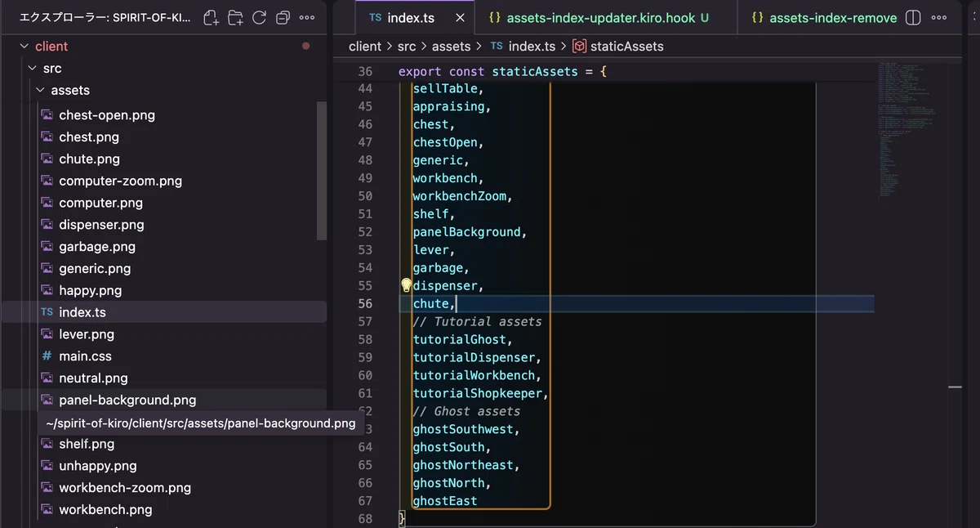This screenshot has width=980, height=528.
Task: Select computer-zoom.png in explorer
Action: 120,181
